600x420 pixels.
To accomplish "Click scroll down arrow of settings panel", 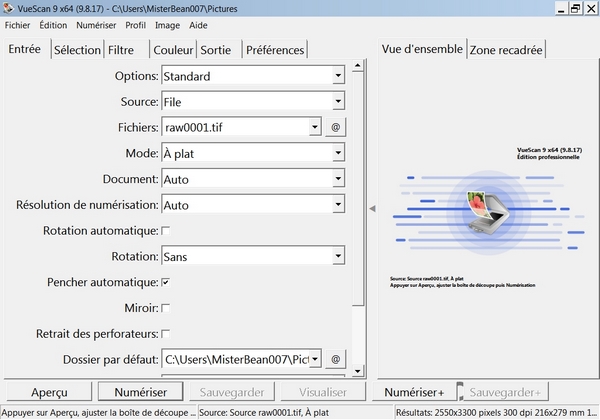I will [357, 371].
